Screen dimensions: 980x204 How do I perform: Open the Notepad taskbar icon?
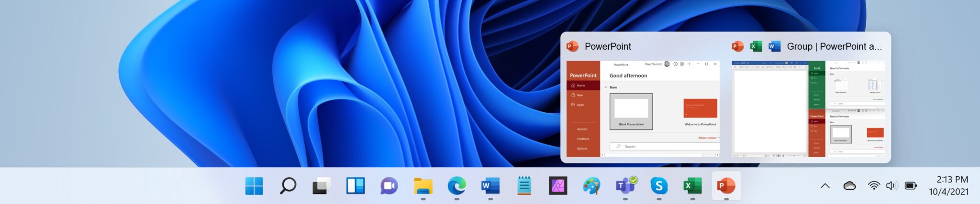pos(524,186)
